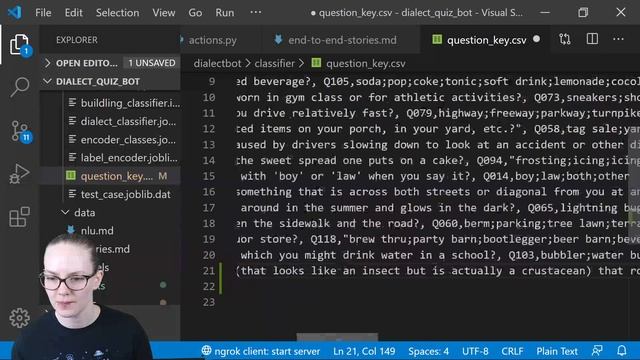The width and height of the screenshot is (640, 360).
Task: Change language mode Plain Text
Action: (x=557, y=351)
